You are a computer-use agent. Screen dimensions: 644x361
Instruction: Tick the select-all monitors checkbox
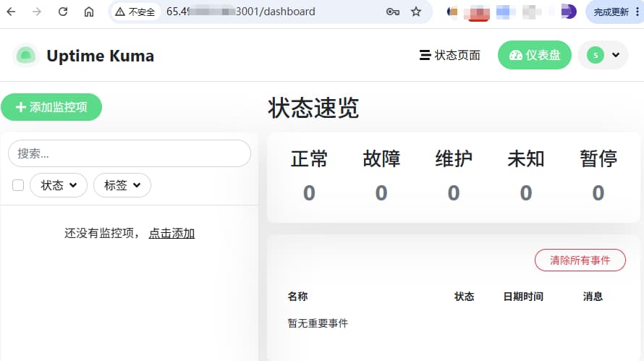[x=18, y=185]
